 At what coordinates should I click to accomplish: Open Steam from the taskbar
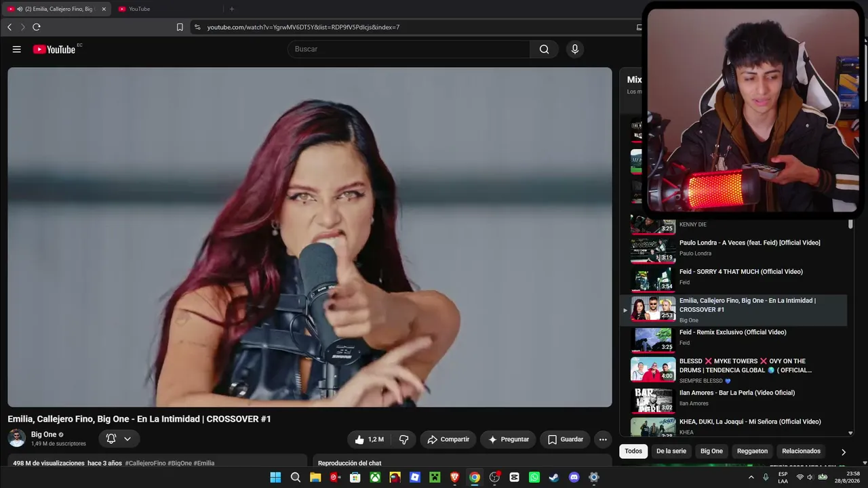pos(554,477)
